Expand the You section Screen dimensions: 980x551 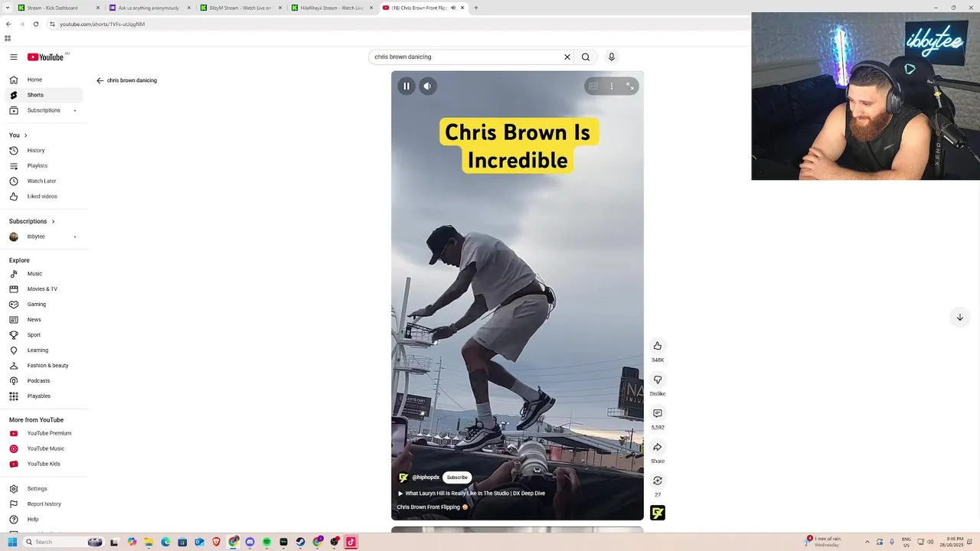18,135
